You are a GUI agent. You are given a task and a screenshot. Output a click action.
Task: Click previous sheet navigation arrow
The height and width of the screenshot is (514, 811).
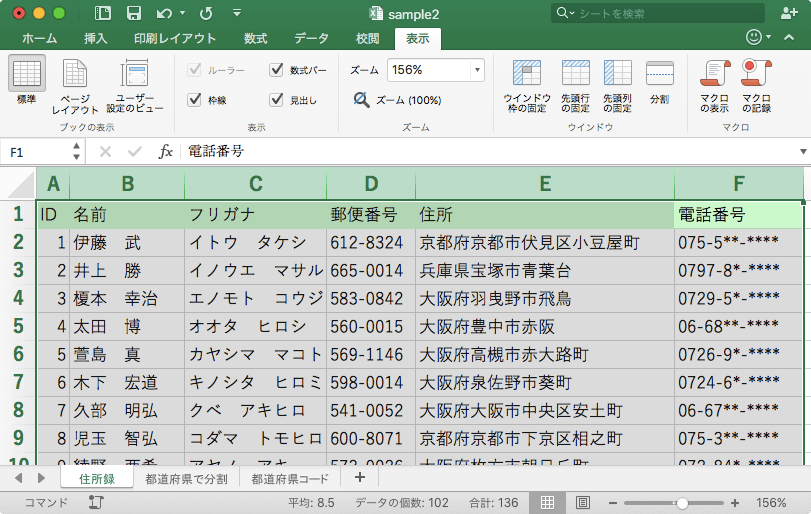[19, 478]
